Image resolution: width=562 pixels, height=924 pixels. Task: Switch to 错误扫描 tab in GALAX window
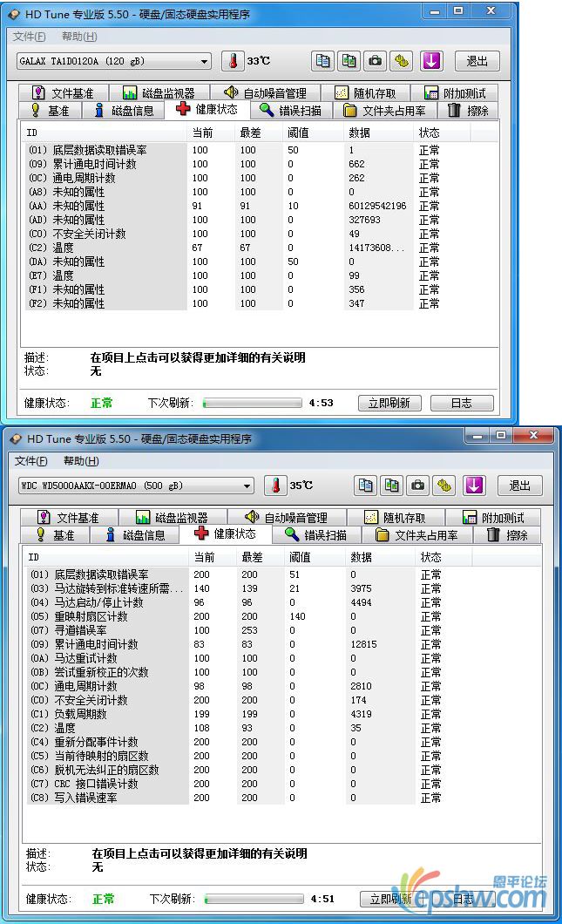coord(291,110)
